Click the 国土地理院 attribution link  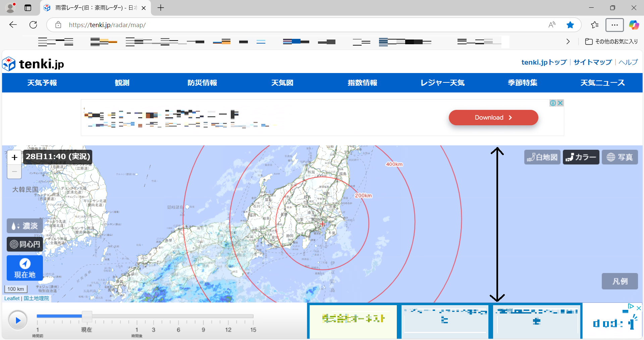point(36,298)
